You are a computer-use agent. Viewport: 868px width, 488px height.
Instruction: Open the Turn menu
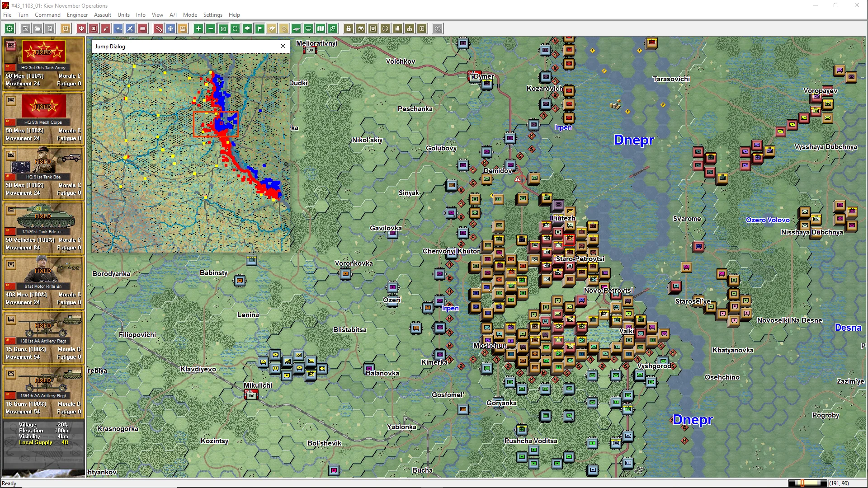[23, 15]
